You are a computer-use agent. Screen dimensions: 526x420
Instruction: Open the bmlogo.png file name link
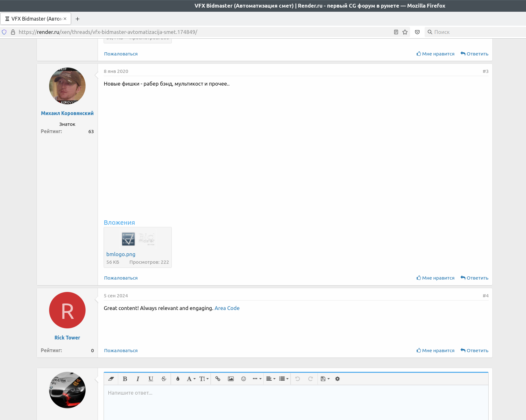point(121,254)
